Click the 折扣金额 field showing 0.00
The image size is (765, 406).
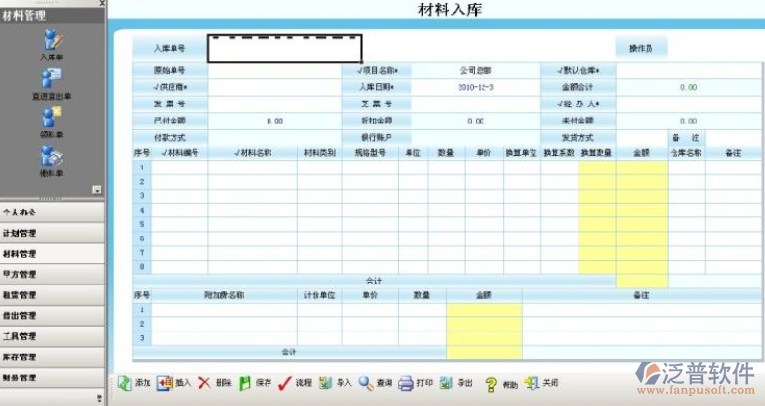(476, 121)
